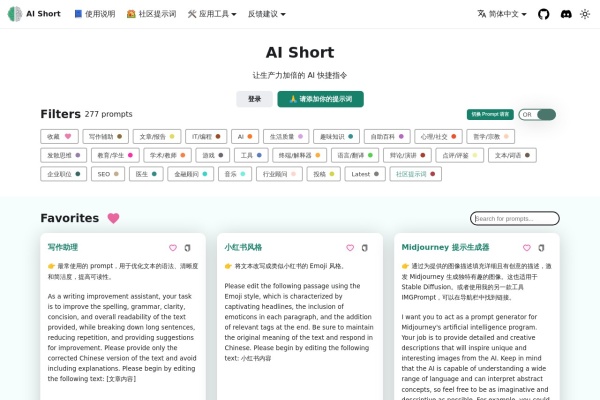Select the 工具 filter tag

click(251, 155)
